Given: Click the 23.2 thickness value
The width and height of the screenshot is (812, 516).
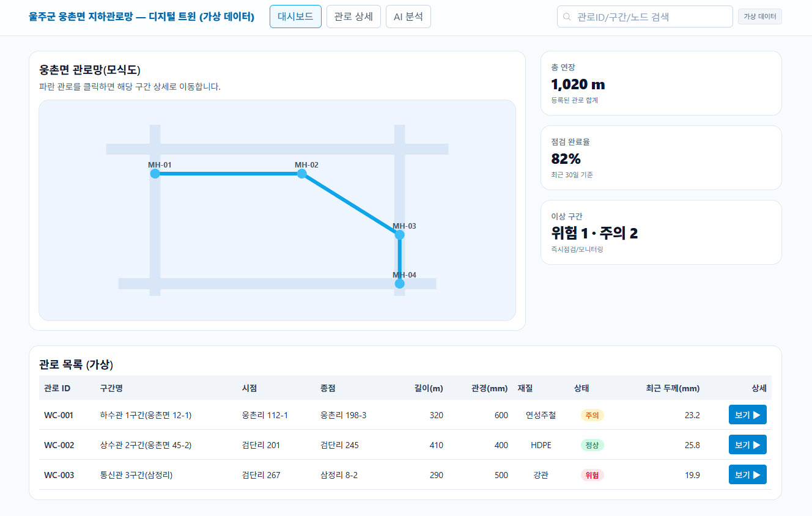Looking at the screenshot, I should coord(692,415).
